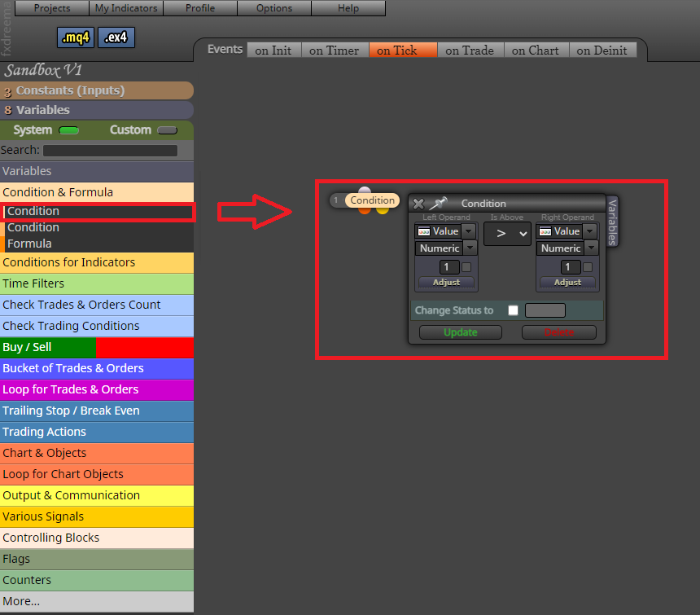This screenshot has width=700, height=615.
Task: Click the yellow output connector of Condition block
Action: (383, 210)
